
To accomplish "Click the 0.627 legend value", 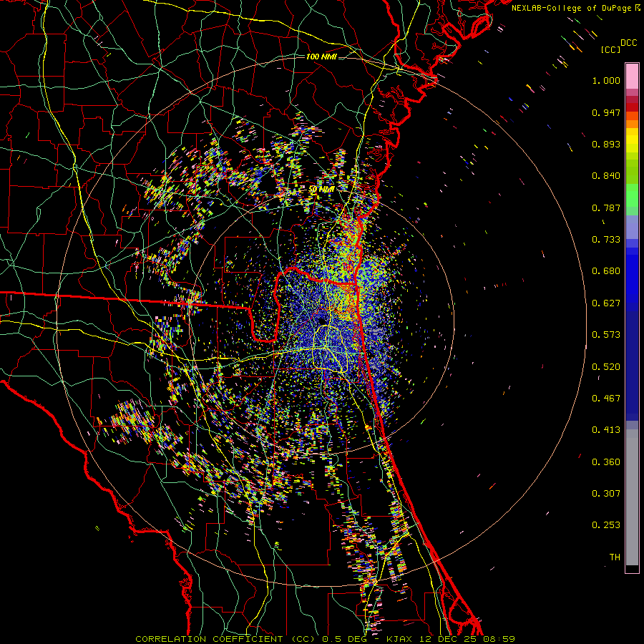I will click(606, 303).
